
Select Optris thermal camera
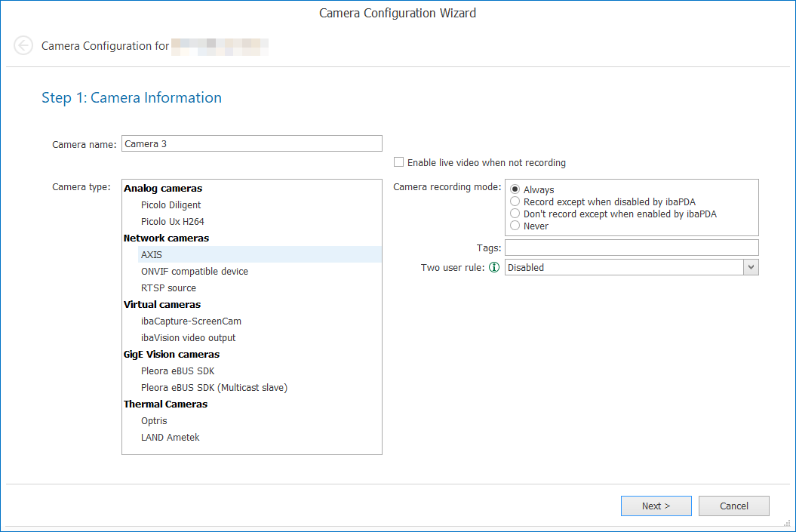click(154, 421)
